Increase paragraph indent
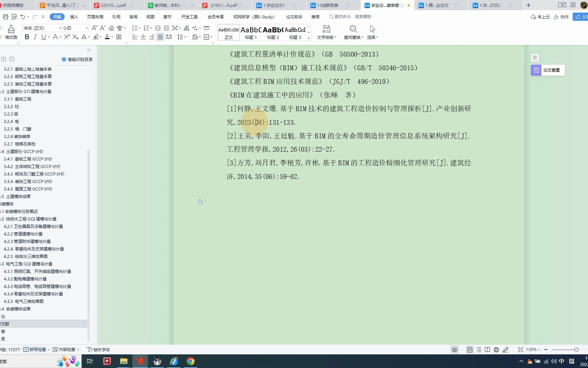 [x=166, y=28]
